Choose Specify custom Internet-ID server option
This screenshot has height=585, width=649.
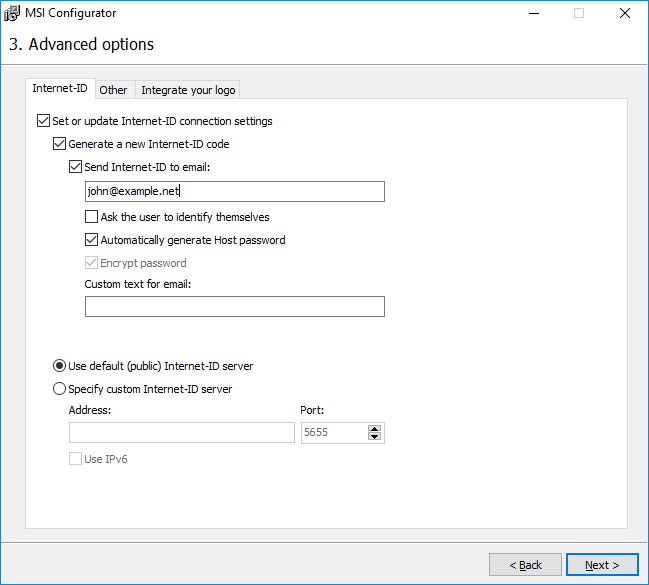pos(60,389)
